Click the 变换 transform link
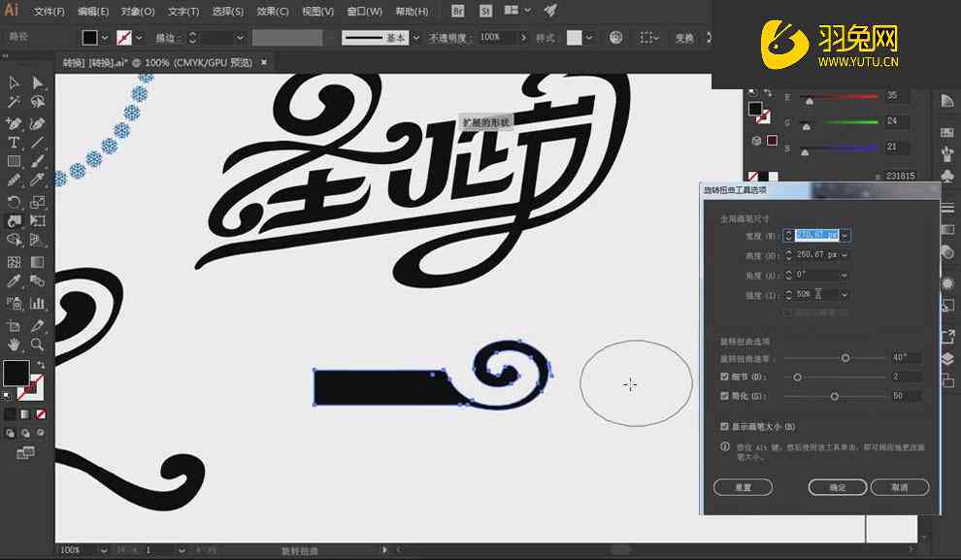The image size is (961, 560). [x=684, y=38]
